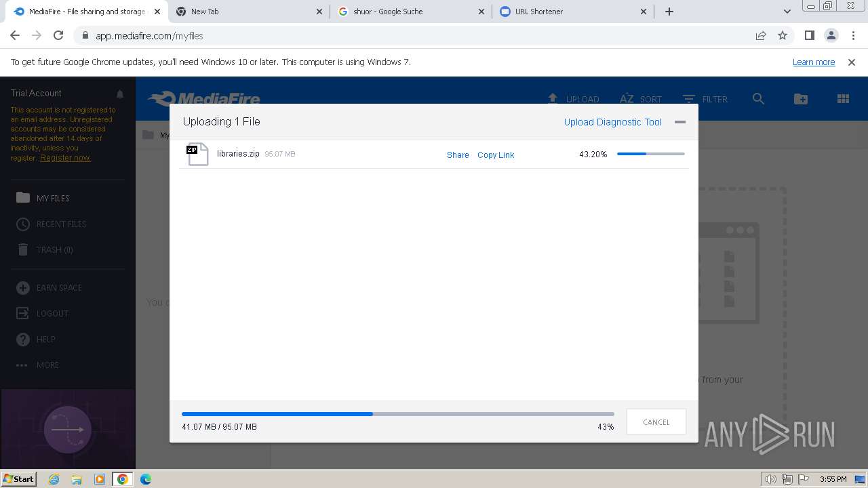Click the promo banner thumbnail in sidebar
868x488 pixels.
[x=67, y=428]
